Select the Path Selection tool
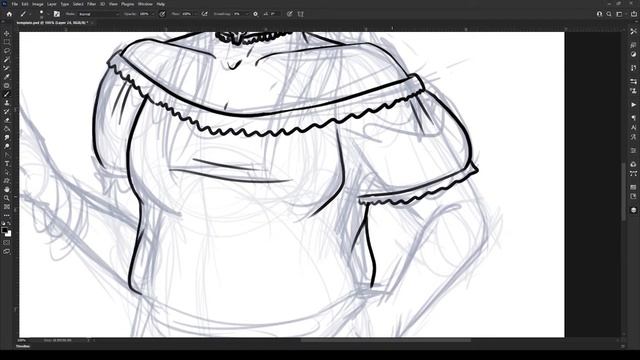 coord(7,172)
